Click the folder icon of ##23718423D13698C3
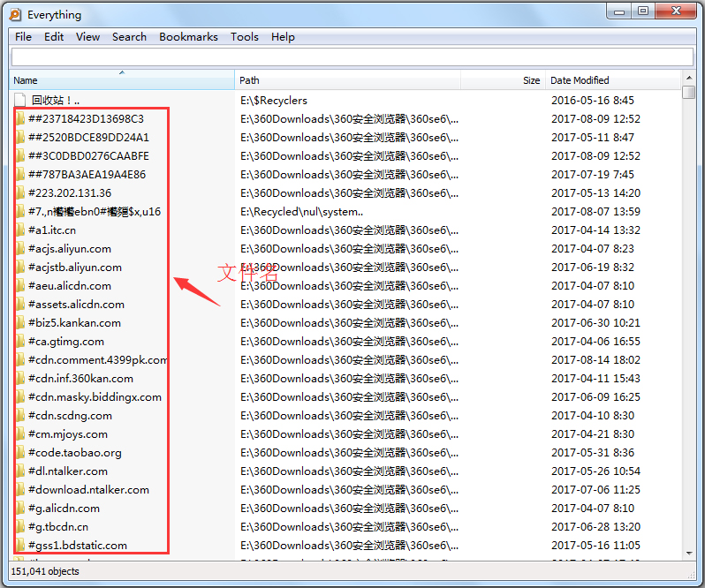This screenshot has height=588, width=705. (19, 118)
